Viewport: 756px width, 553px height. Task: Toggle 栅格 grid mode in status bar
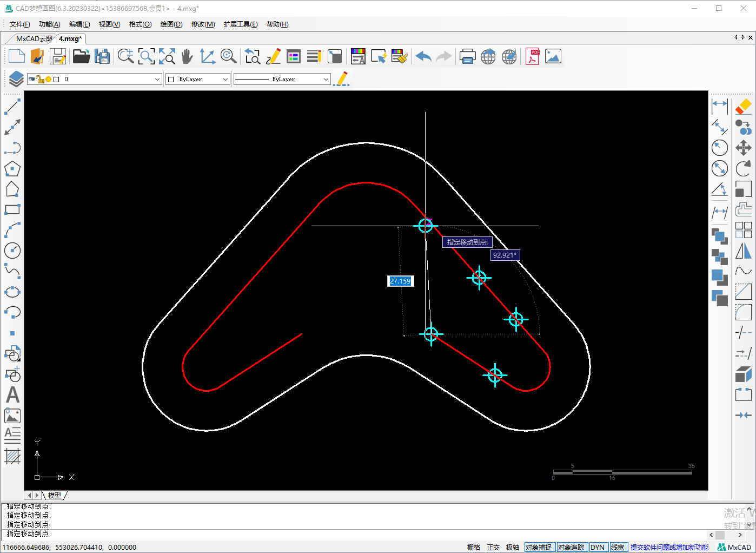pos(474,547)
